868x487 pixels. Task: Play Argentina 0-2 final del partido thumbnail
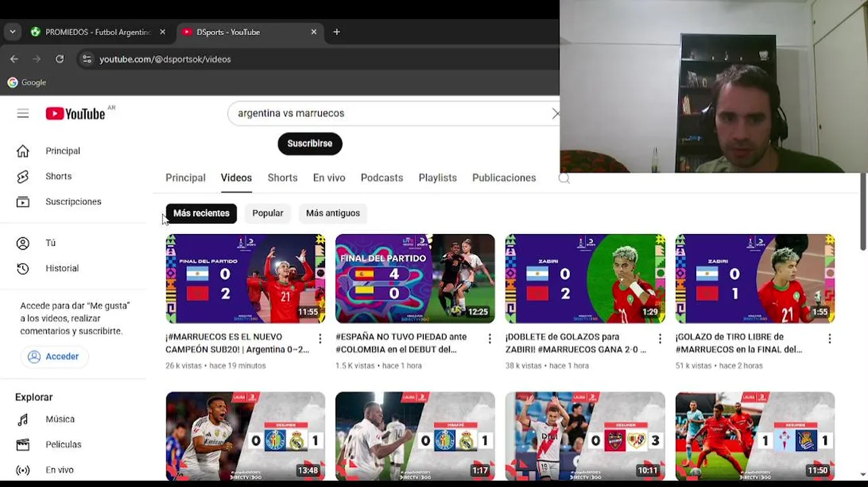tap(245, 279)
